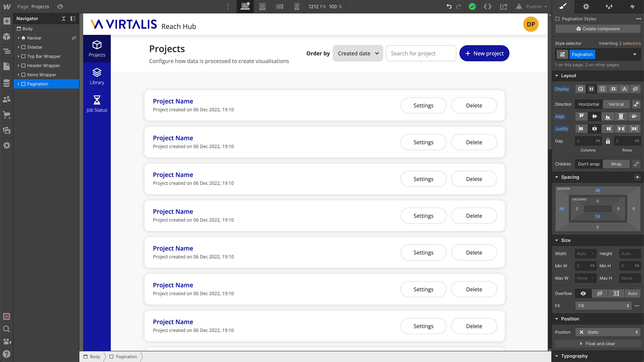Open the Job Status sidebar item
The image size is (644, 362).
point(97,104)
